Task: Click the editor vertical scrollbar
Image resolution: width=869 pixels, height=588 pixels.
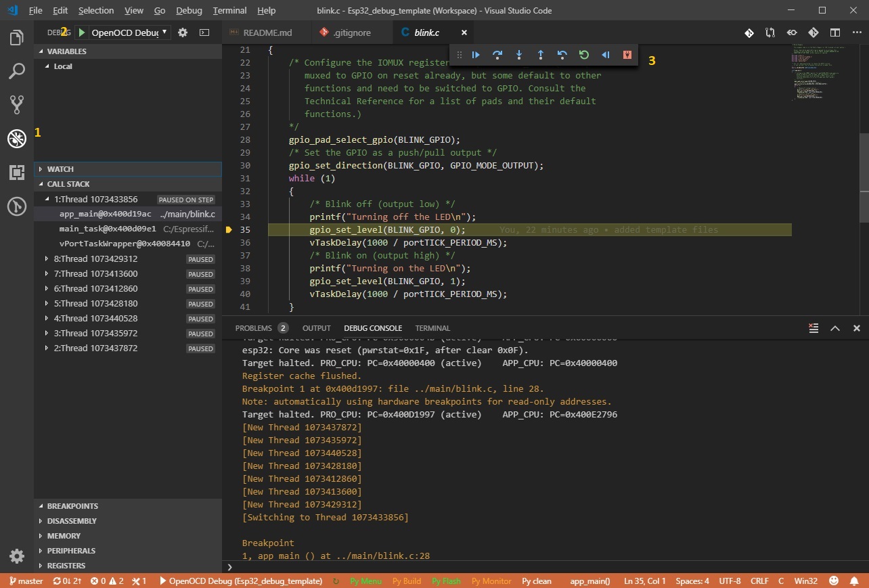Action: point(864,176)
